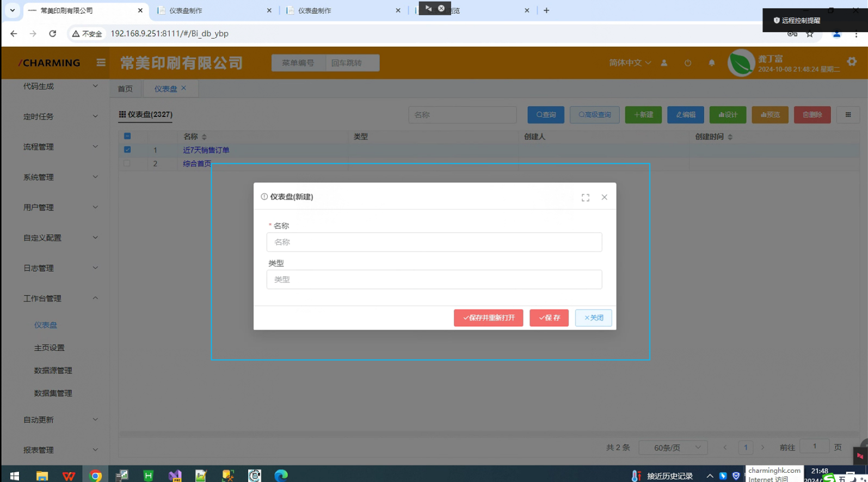Focus the 类型 field in dialog

[434, 280]
